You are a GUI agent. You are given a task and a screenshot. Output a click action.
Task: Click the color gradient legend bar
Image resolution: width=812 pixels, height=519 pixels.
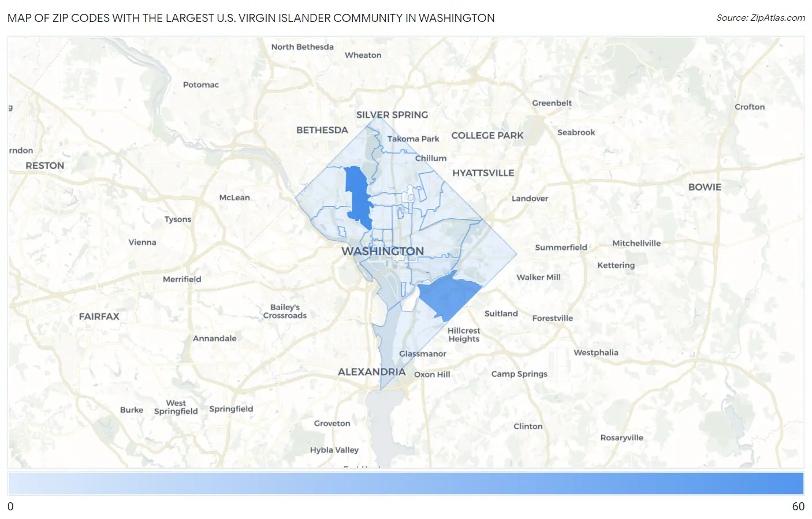point(405,483)
